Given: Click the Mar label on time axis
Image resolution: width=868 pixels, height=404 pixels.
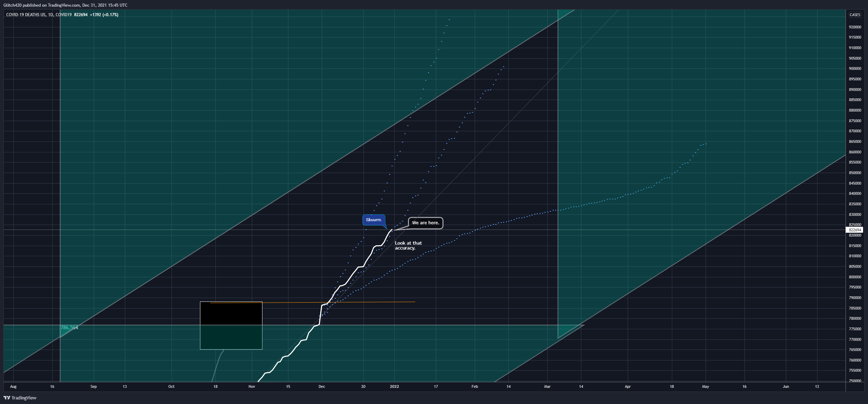Looking at the screenshot, I should pos(547,386).
